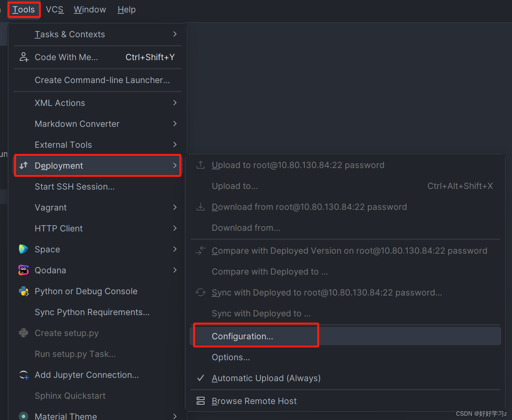
Task: Click the Space logo icon
Action: coord(24,249)
